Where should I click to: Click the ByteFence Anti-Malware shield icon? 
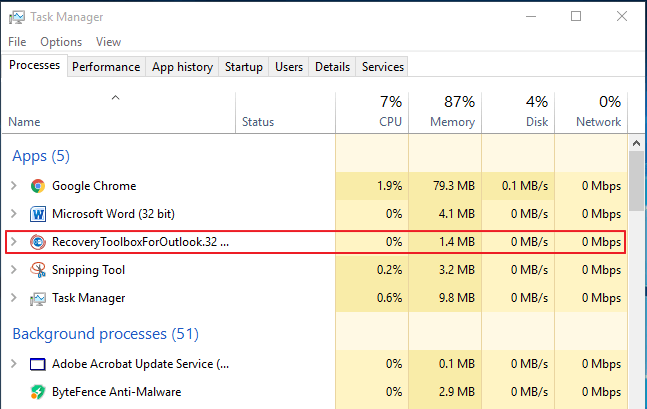38,392
